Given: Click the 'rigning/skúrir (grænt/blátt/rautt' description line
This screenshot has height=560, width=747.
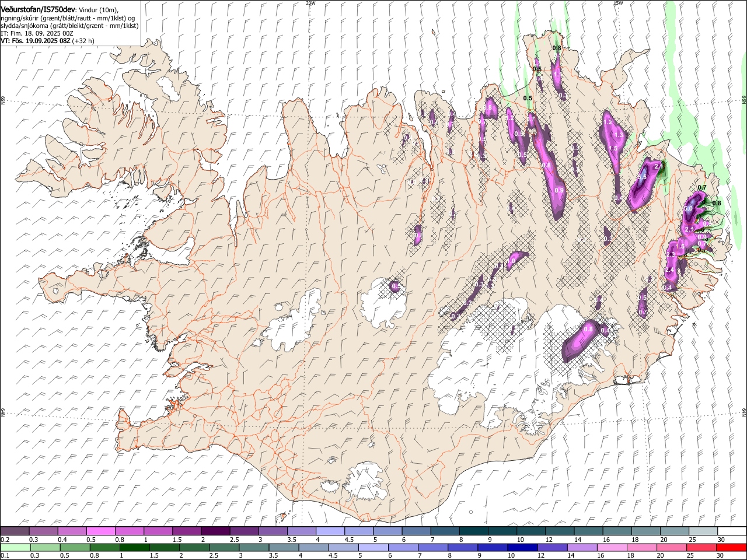Looking at the screenshot, I should coord(68,18).
